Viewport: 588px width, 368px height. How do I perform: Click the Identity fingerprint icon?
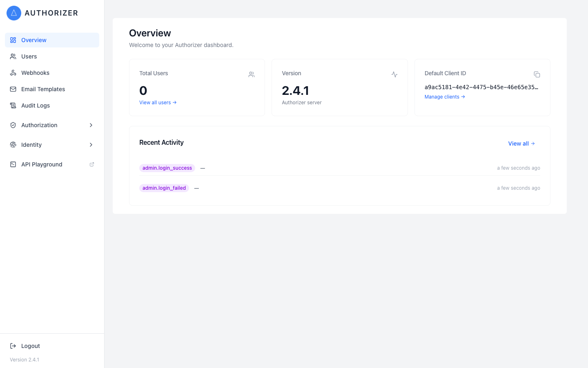[x=13, y=145]
